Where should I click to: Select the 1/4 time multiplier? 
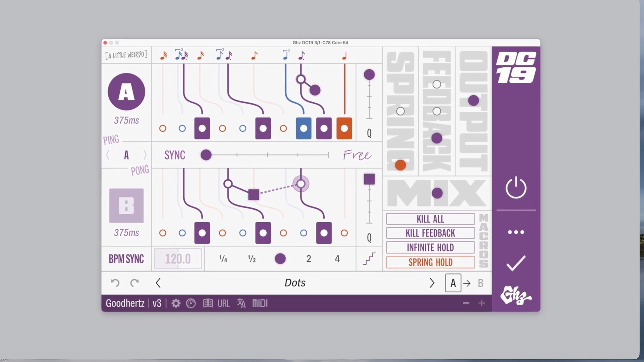(x=223, y=259)
